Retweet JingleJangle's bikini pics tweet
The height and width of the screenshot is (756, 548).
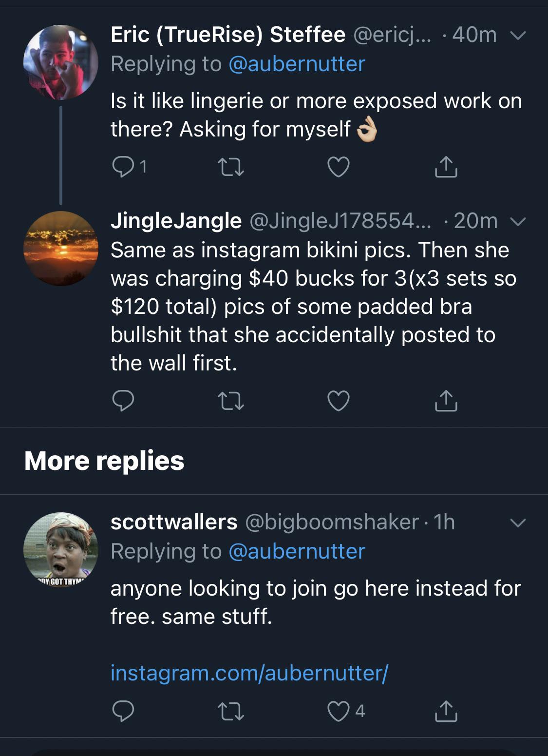231,401
